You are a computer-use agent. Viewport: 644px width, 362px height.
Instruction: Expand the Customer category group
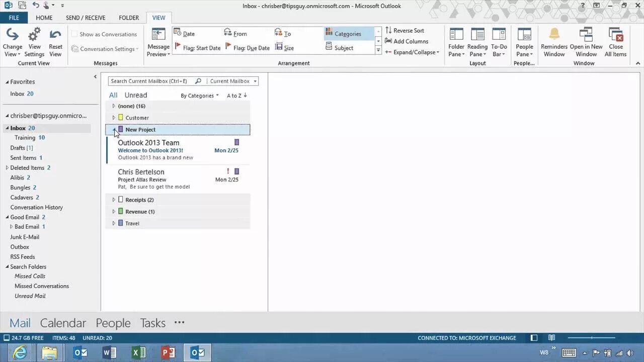(114, 118)
